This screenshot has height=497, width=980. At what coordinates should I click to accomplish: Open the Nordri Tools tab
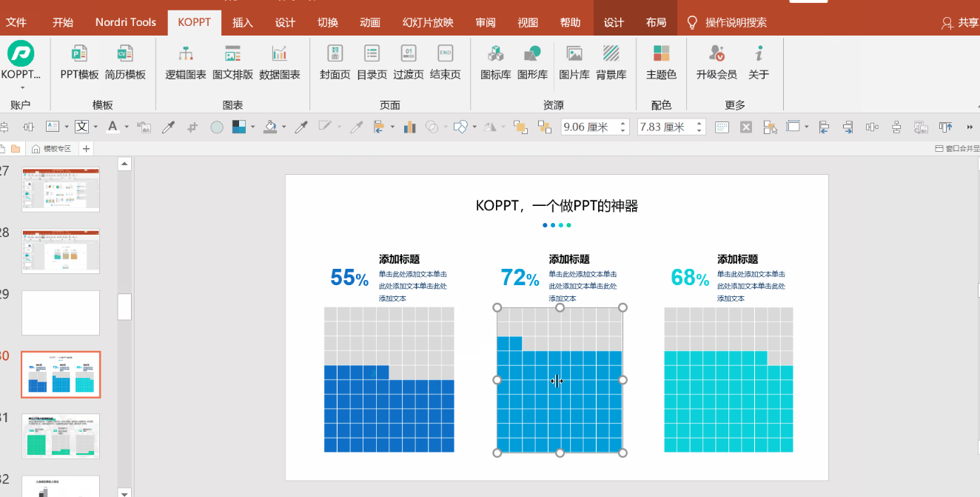[x=126, y=22]
